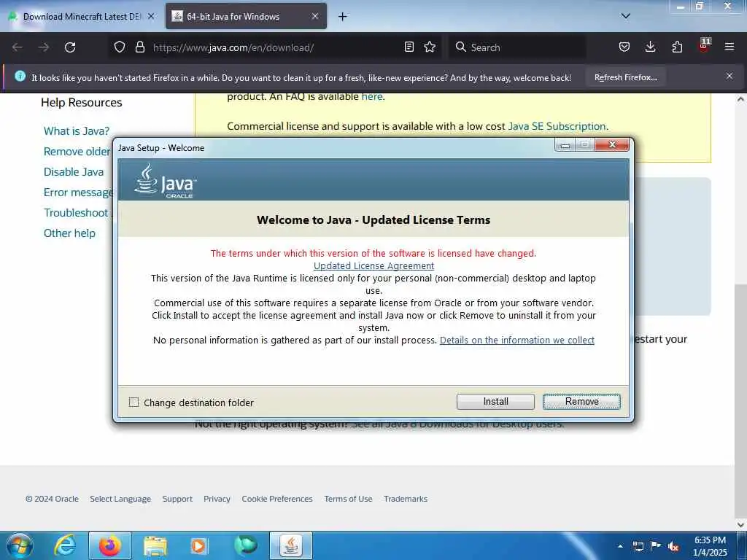
Task: Click the Refresh Firefox button
Action: (625, 77)
